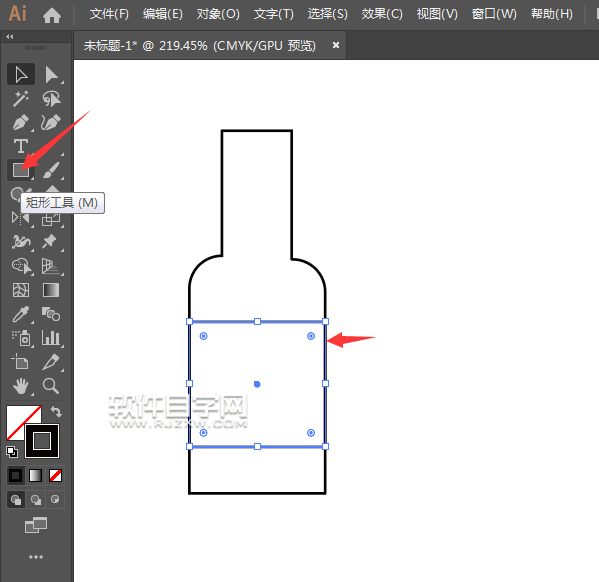The height and width of the screenshot is (582, 599).
Task: Select the Perspective Grid tool
Action: 51,266
